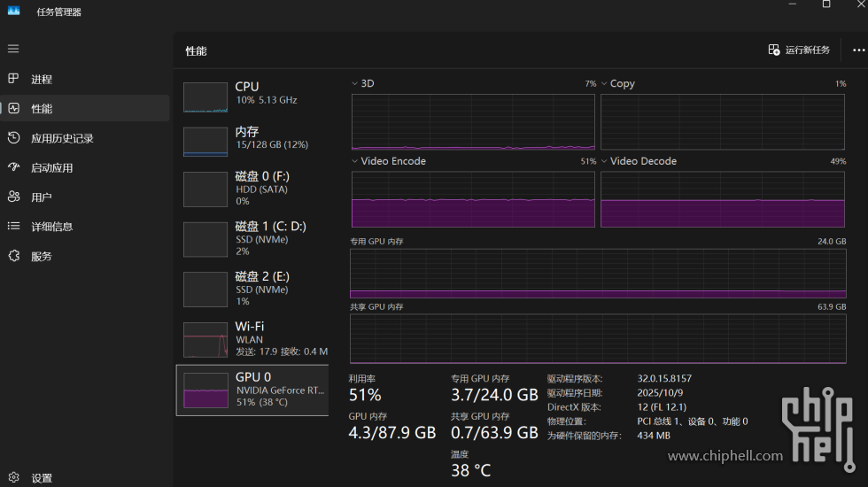This screenshot has width=868, height=487.
Task: Click the Details (详细信息) list icon
Action: coord(13,227)
